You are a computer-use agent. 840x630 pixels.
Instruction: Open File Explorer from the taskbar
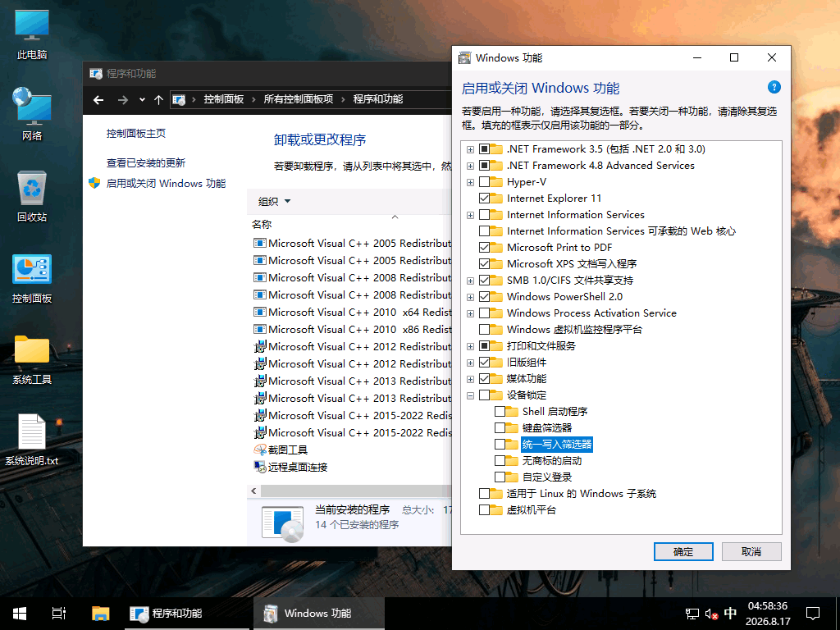[x=100, y=614]
